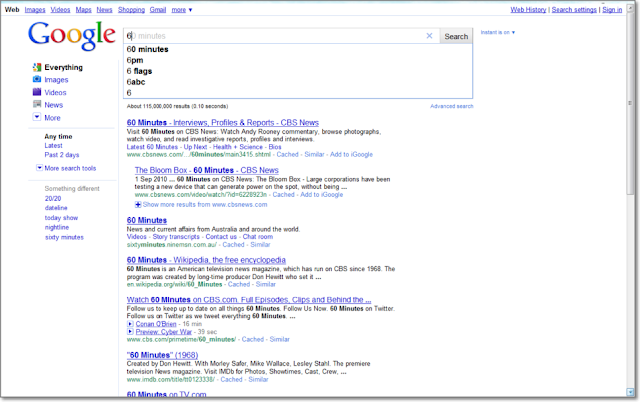Open Search settings link
Image resolution: width=640 pixels, height=402 pixels.
(x=574, y=10)
